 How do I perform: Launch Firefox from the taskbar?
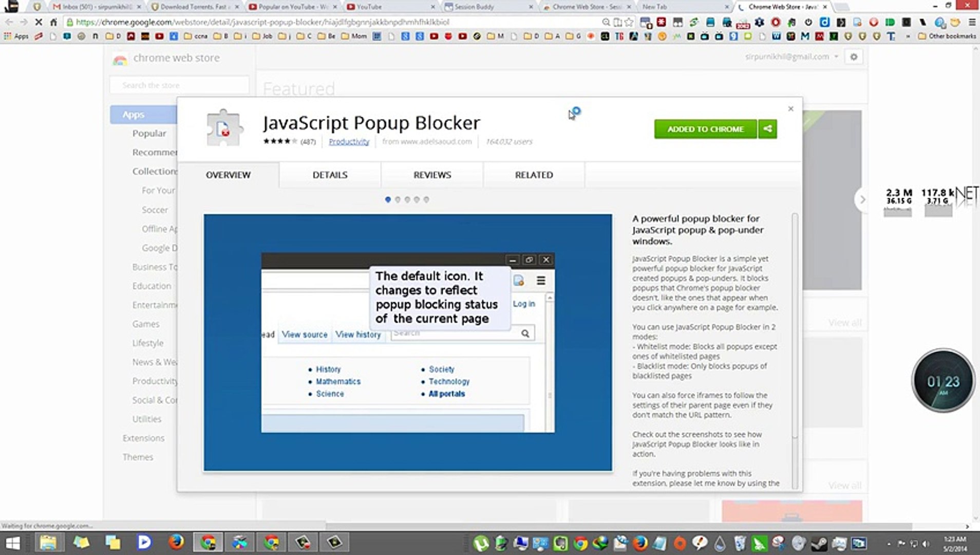pos(176,542)
